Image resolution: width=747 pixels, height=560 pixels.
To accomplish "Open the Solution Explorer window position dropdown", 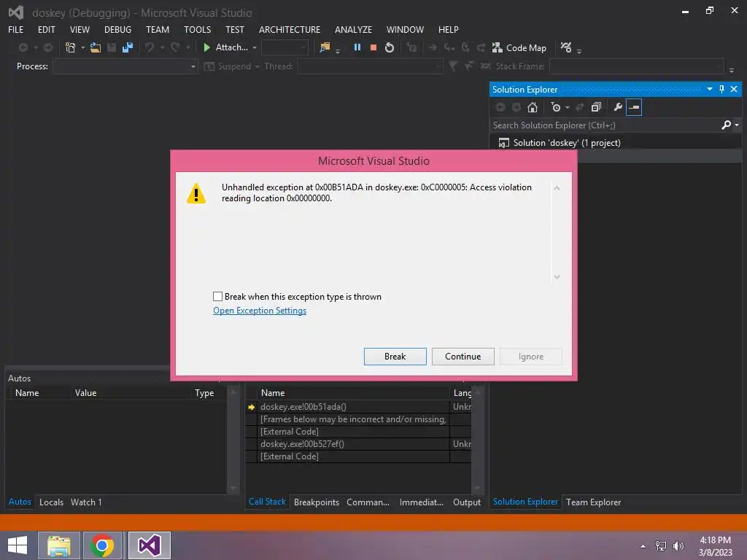I will 709,89.
